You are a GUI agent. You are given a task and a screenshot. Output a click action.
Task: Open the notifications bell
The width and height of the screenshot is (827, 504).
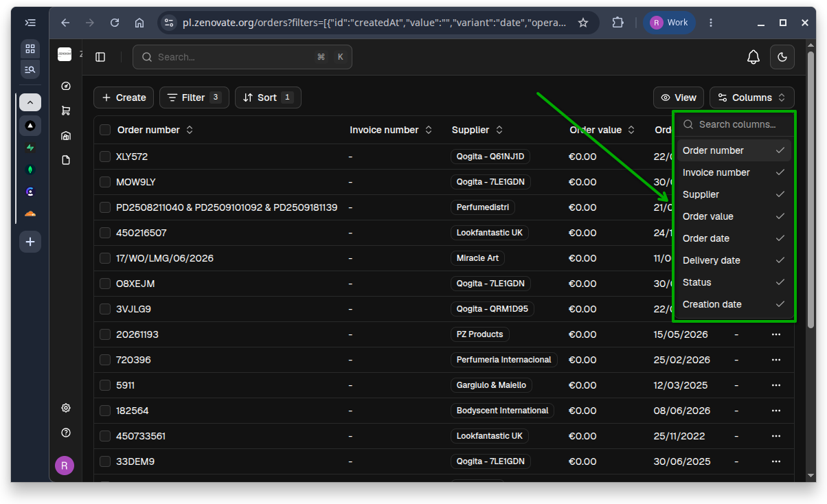[754, 57]
